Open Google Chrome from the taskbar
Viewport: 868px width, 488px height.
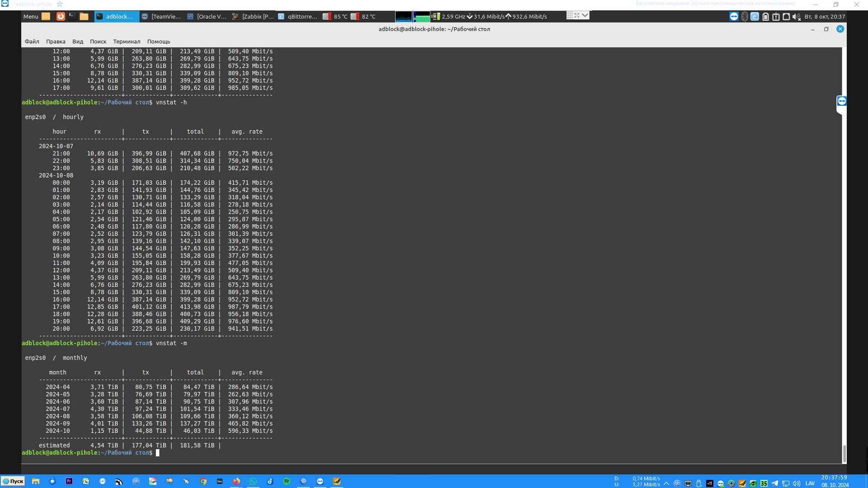[203, 481]
